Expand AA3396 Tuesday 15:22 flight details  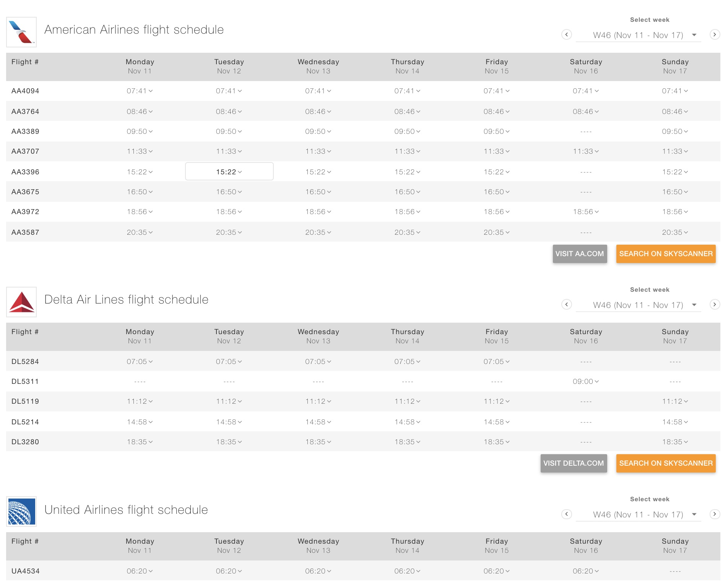[x=229, y=172]
